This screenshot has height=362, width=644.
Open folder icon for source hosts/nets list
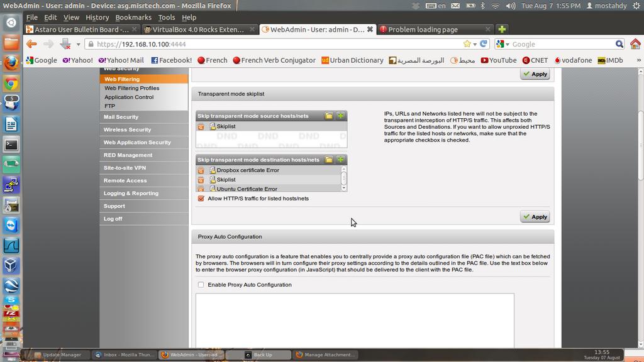(328, 116)
